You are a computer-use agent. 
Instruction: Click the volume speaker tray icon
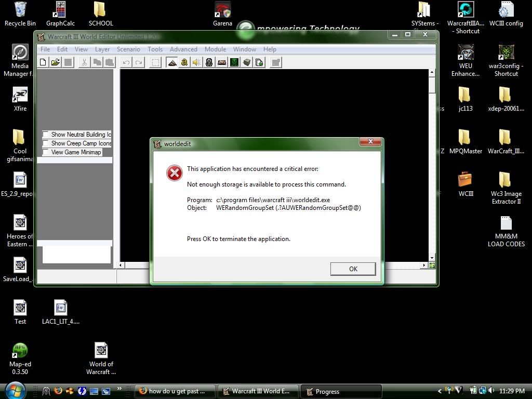pyautogui.click(x=491, y=391)
